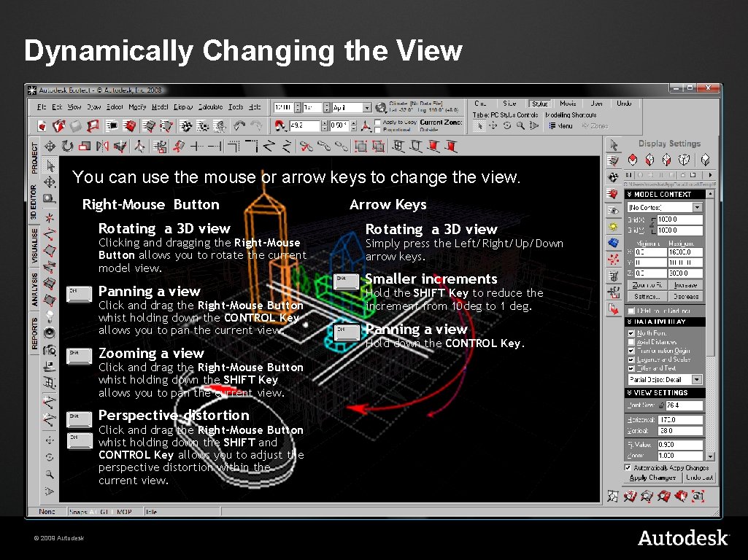Uncheck the North Point display option
748x560 pixels.
[630, 332]
